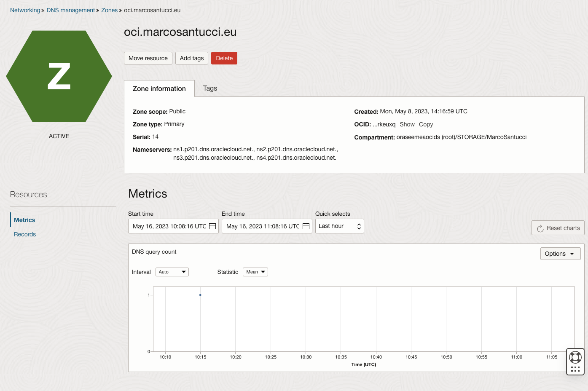Click the data point on the DNS query chart
The image size is (588, 391).
tap(200, 295)
